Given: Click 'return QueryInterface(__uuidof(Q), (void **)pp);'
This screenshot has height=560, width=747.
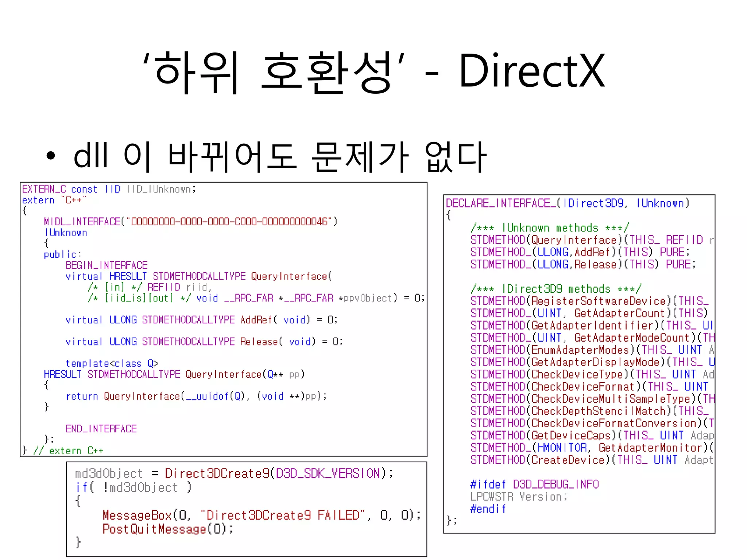Looking at the screenshot, I should click(196, 396).
